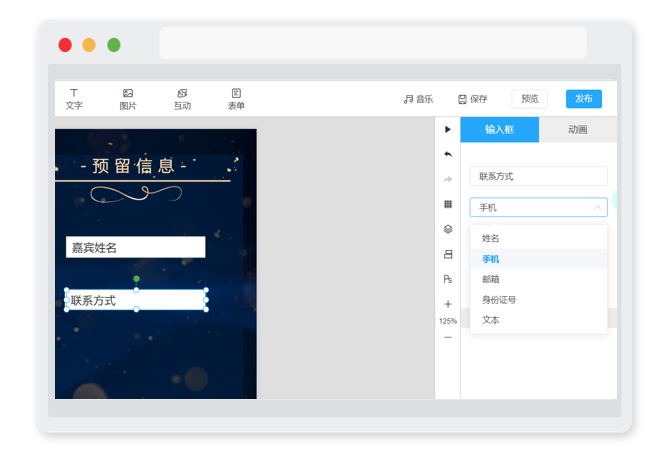This screenshot has width=660, height=453.
Task: Collapse the 手机 type dropdown
Action: (538, 207)
